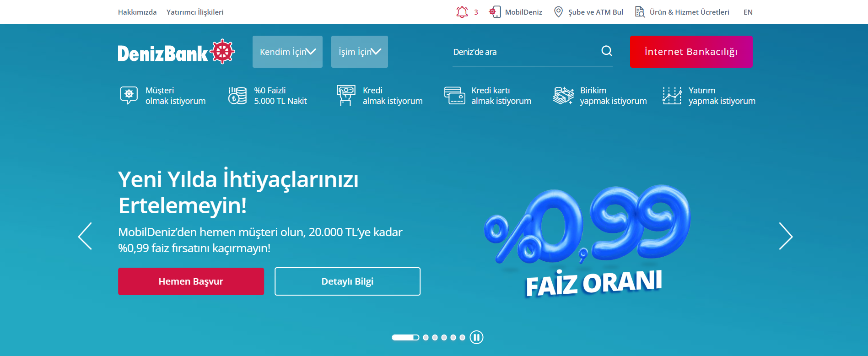Viewport: 868px width, 356px height.
Task: Open Ürün & Hizmet Ücretleri link
Action: tap(690, 12)
